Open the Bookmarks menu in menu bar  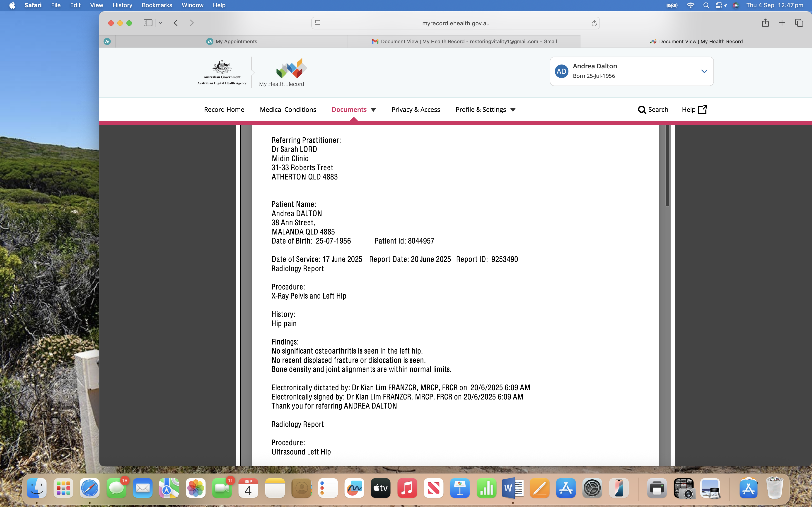click(x=157, y=5)
